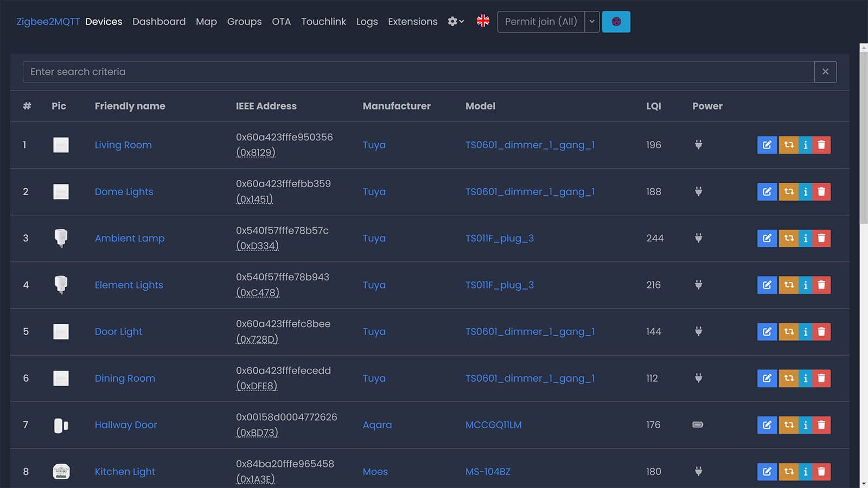Delete the Element Lights device
This screenshot has height=488, width=868.
click(821, 285)
